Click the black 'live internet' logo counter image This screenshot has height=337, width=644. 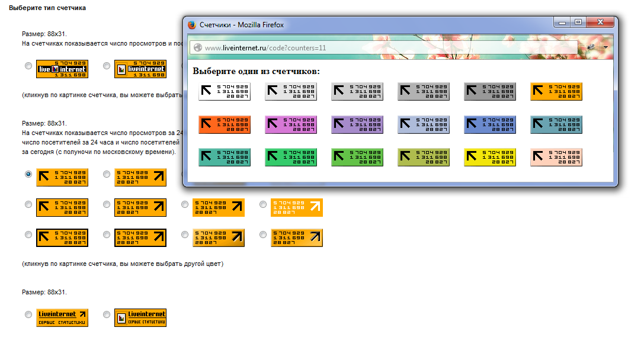[x=62, y=69]
